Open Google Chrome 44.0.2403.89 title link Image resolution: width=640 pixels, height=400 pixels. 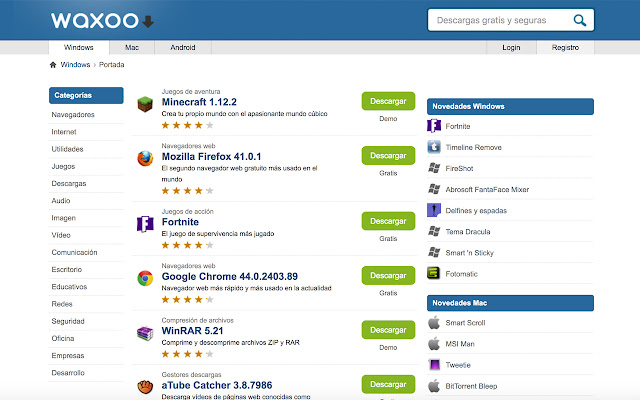[x=230, y=276]
